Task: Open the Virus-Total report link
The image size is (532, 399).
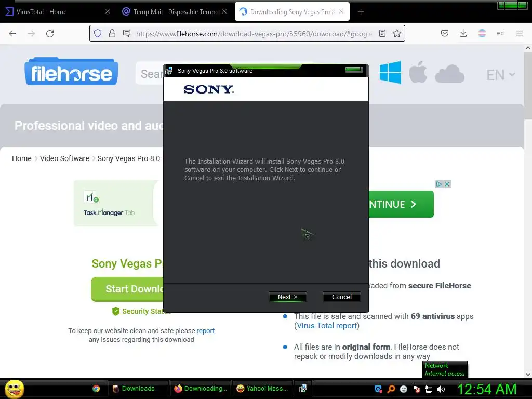Action: point(327,326)
